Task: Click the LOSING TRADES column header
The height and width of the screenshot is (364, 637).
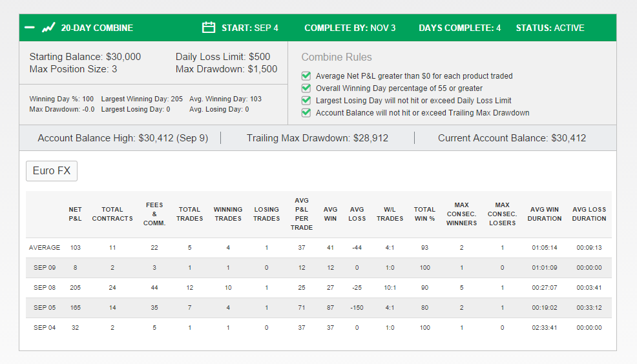Action: pyautogui.click(x=267, y=214)
